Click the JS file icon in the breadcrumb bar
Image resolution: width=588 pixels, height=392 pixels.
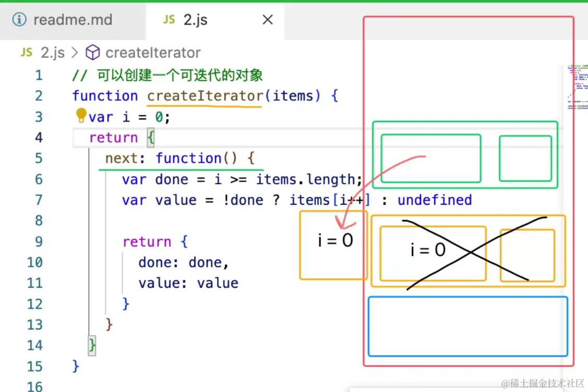click(x=26, y=52)
